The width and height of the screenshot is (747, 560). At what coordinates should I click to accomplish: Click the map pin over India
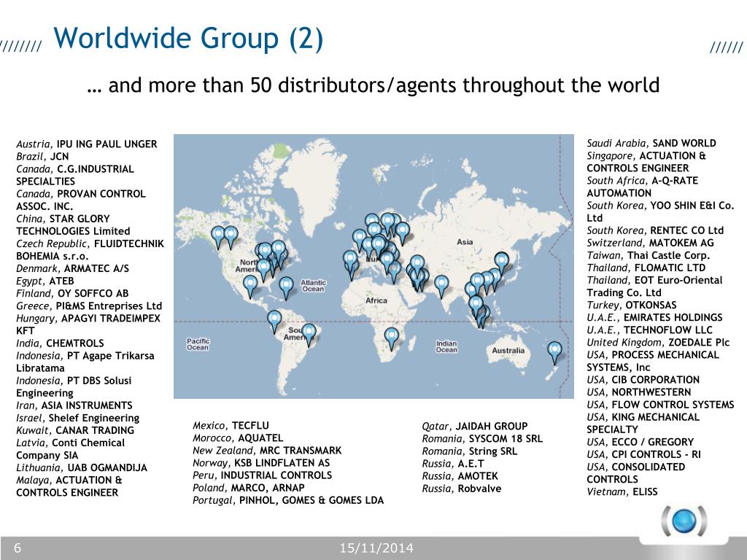pyautogui.click(x=441, y=287)
